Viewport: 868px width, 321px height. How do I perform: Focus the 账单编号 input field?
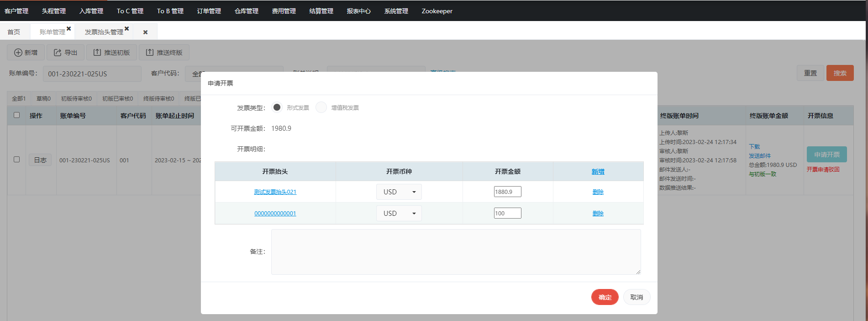(92, 74)
